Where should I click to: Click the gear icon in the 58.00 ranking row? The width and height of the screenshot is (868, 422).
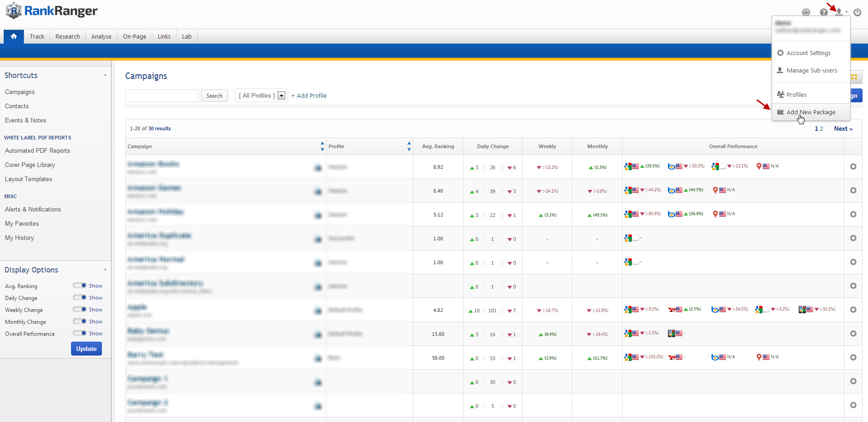point(853,357)
